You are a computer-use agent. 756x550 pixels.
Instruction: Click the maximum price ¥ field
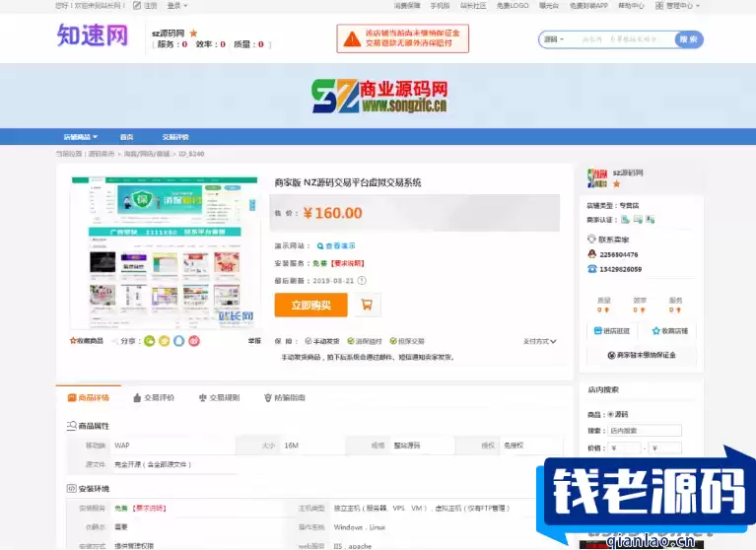click(x=665, y=448)
